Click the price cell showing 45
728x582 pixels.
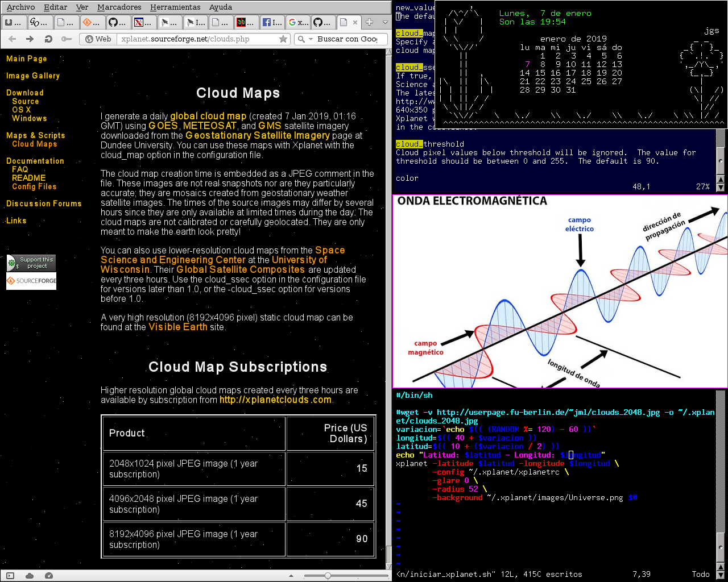click(330, 504)
